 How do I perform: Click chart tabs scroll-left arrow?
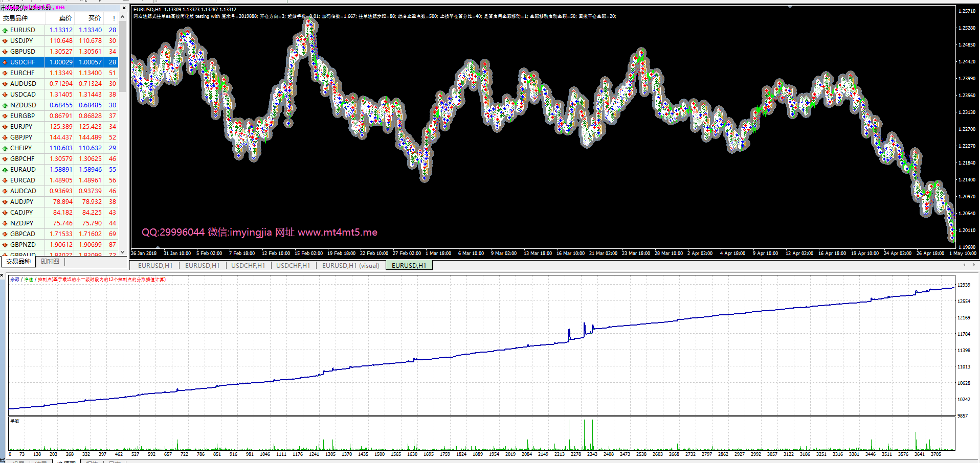(965, 265)
